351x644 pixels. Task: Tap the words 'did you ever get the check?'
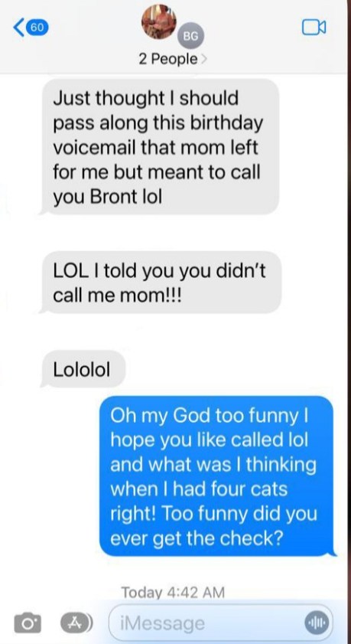click(214, 527)
